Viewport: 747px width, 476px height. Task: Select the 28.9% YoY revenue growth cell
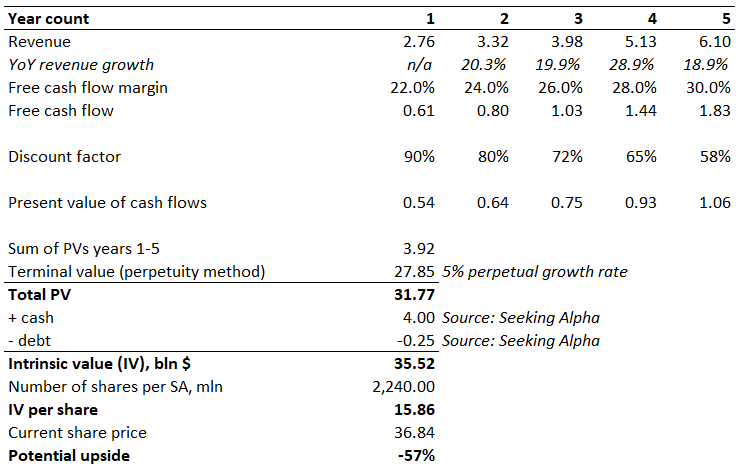(636, 65)
